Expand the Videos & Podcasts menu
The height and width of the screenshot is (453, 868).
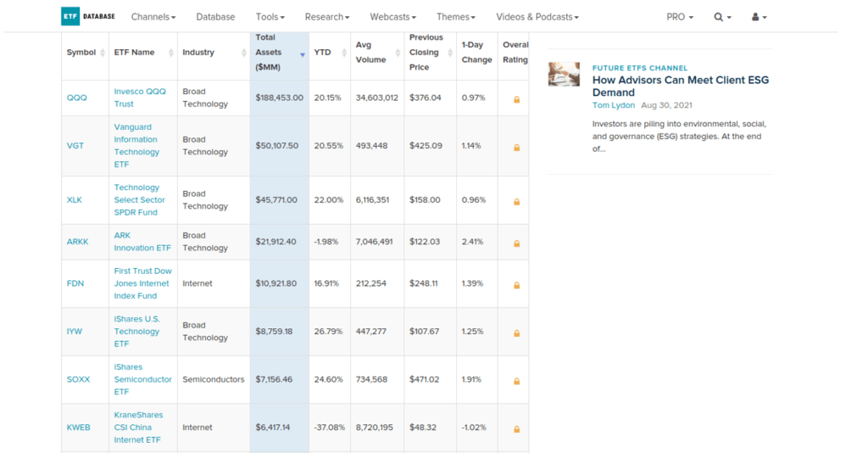[x=537, y=17]
